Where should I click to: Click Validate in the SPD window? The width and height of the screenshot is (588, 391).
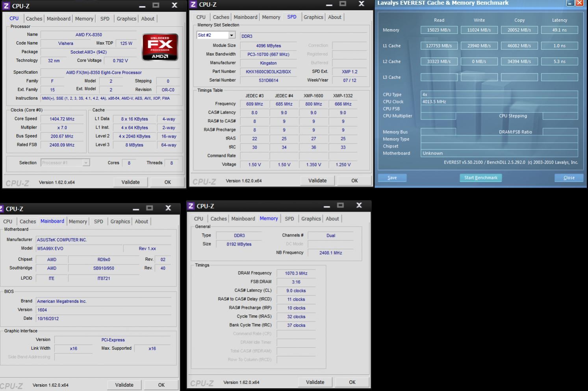pyautogui.click(x=317, y=181)
